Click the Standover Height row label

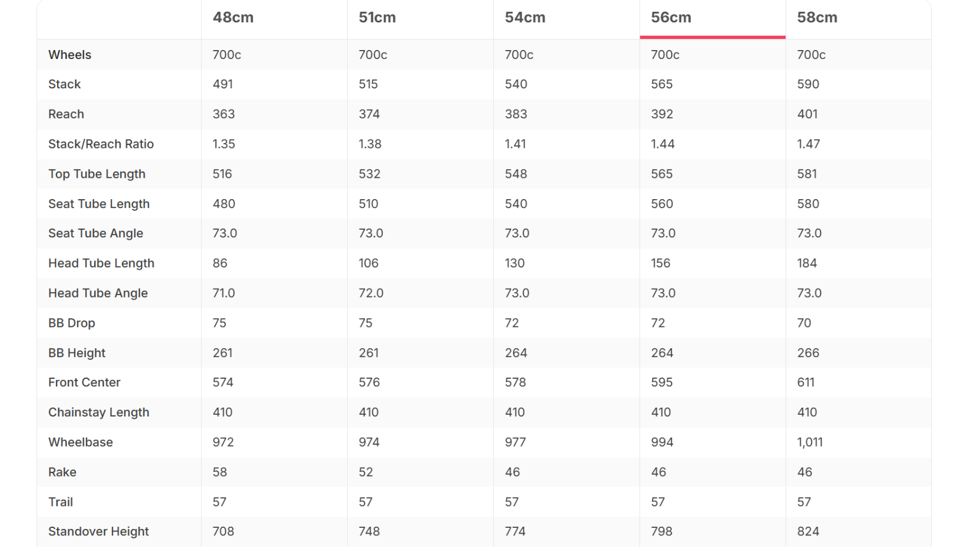[x=98, y=531]
